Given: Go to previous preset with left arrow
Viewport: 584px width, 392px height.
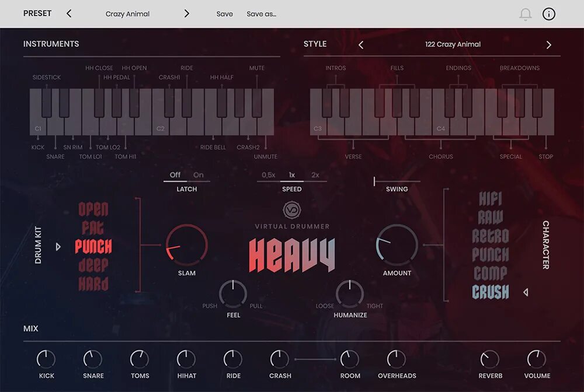Looking at the screenshot, I should pos(69,14).
